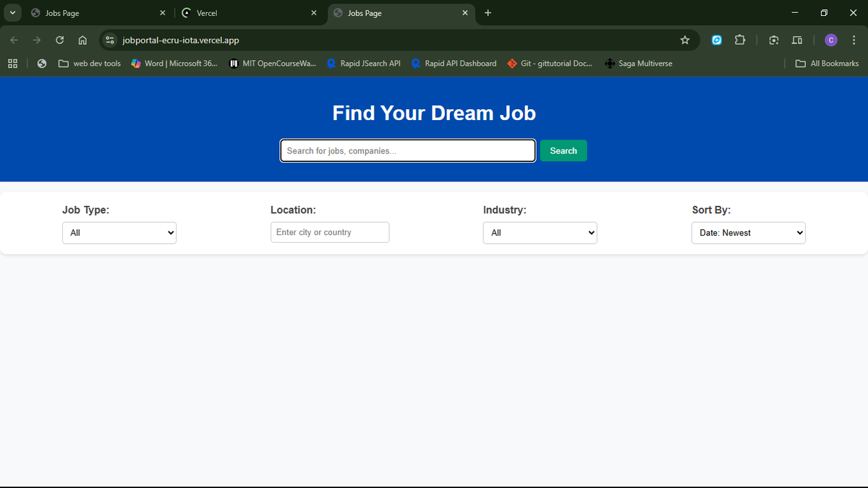The height and width of the screenshot is (488, 868).
Task: Open the blue extension icon
Action: pyautogui.click(x=717, y=40)
